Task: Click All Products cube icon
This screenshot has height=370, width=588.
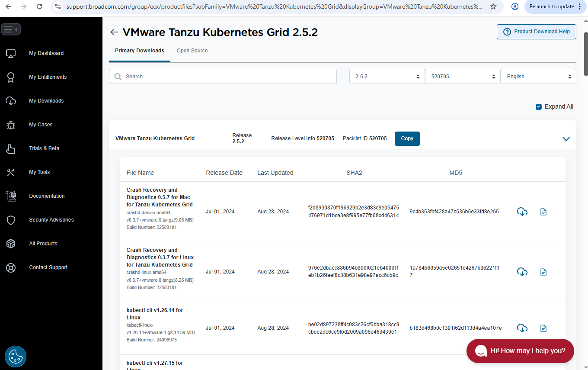Action: [x=11, y=244]
